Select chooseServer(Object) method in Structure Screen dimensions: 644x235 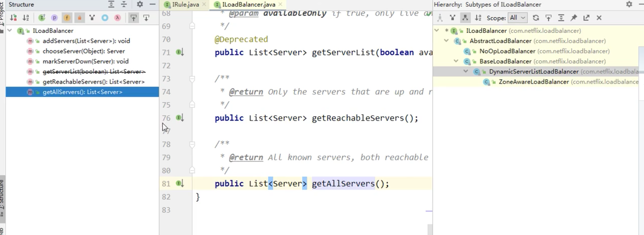83,51
